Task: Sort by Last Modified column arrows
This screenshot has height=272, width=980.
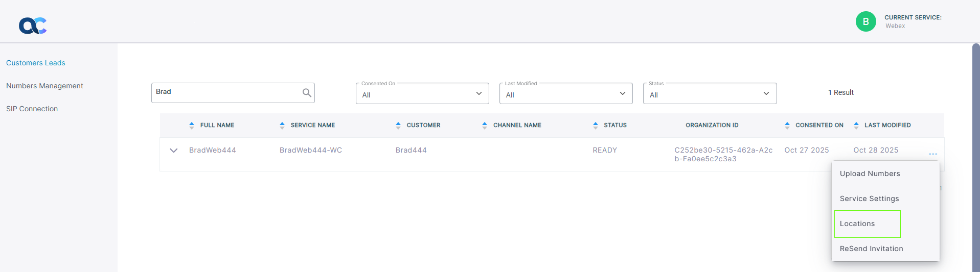Action: coord(856,125)
